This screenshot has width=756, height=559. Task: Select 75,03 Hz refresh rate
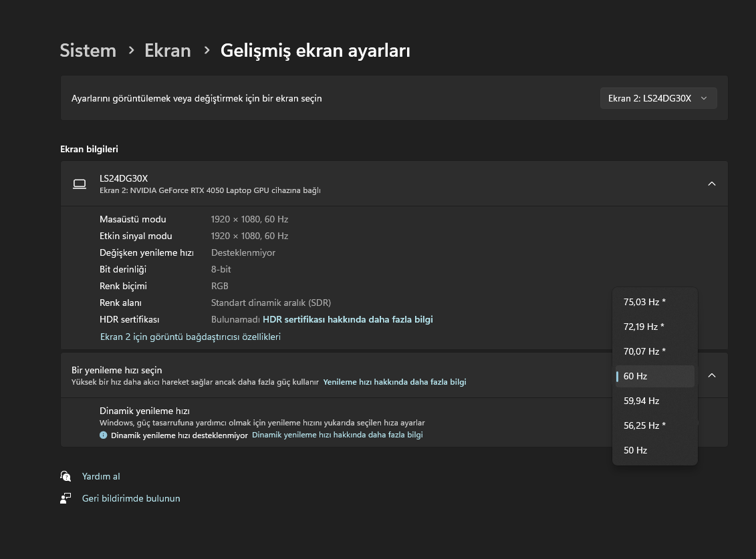644,302
